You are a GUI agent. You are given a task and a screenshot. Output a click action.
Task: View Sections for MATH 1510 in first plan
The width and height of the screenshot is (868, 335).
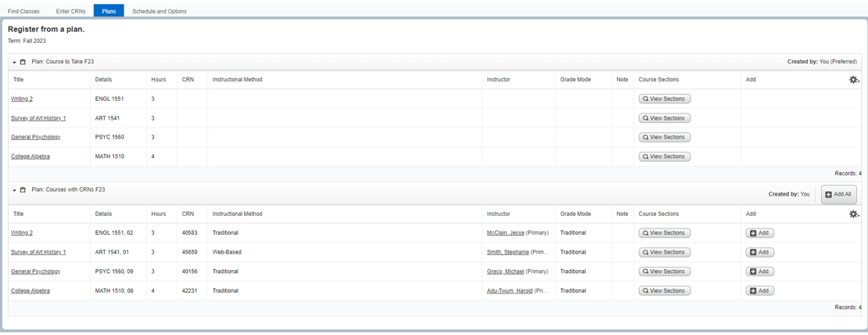coord(664,157)
